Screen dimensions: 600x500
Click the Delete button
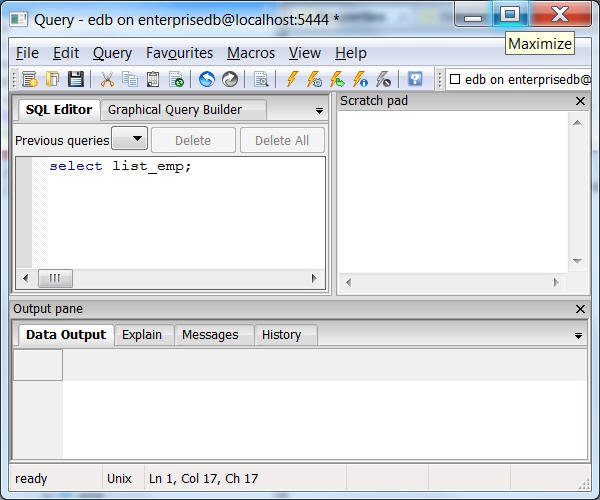(x=193, y=140)
